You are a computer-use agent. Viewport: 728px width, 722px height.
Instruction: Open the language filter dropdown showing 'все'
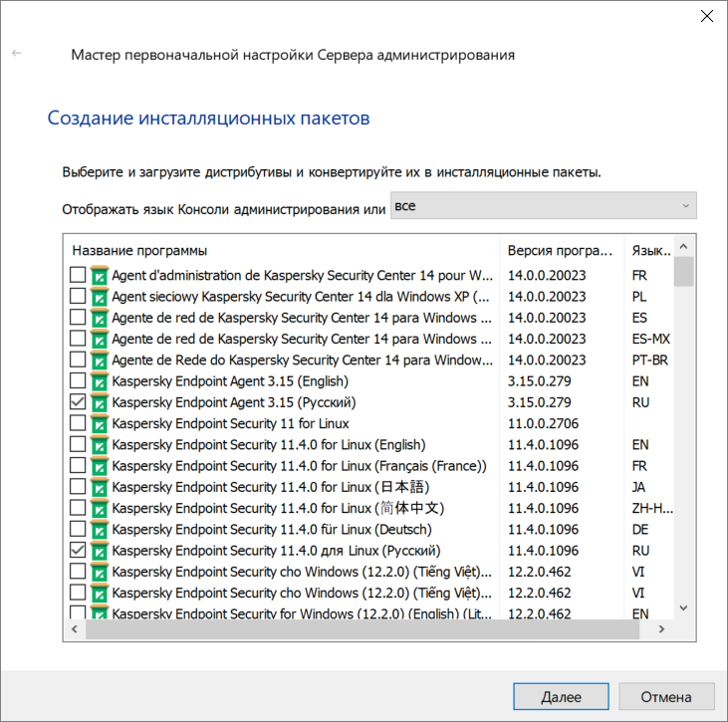pyautogui.click(x=543, y=205)
